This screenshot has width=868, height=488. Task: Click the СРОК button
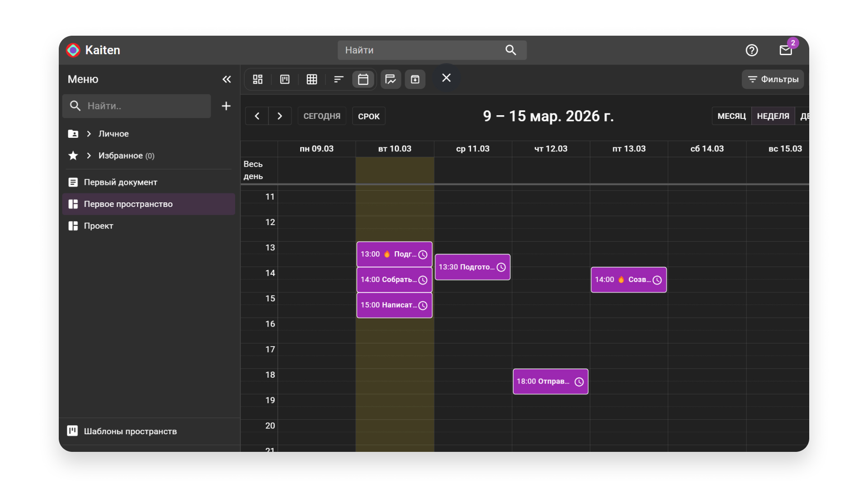(369, 116)
